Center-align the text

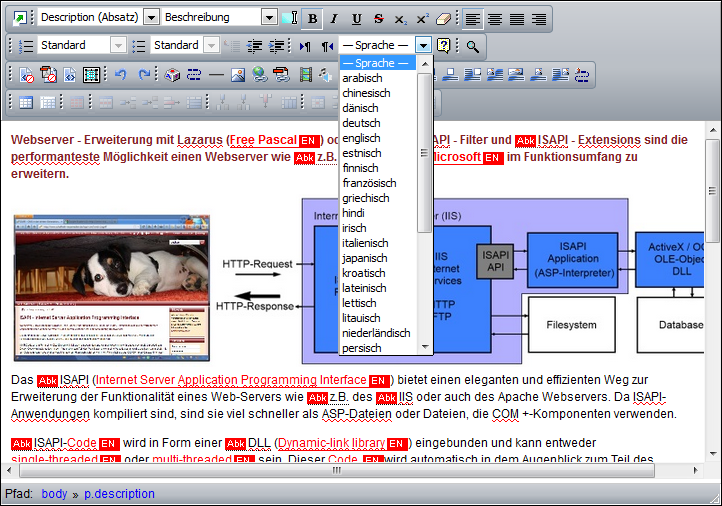point(495,18)
